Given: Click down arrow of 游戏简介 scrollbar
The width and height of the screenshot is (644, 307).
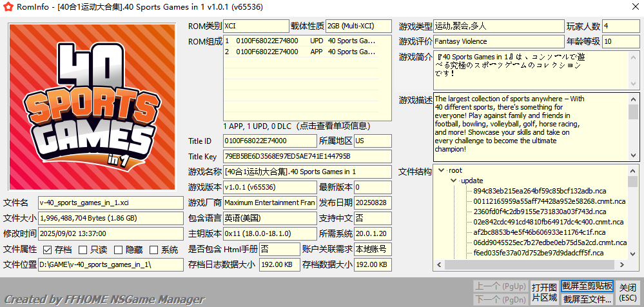Looking at the screenshot, I should (x=634, y=83).
